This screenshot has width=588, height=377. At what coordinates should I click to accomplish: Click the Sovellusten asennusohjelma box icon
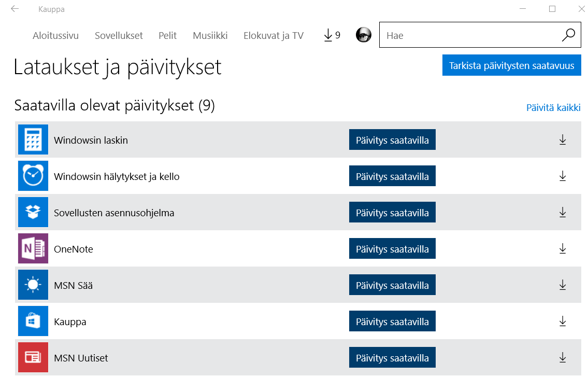[33, 212]
